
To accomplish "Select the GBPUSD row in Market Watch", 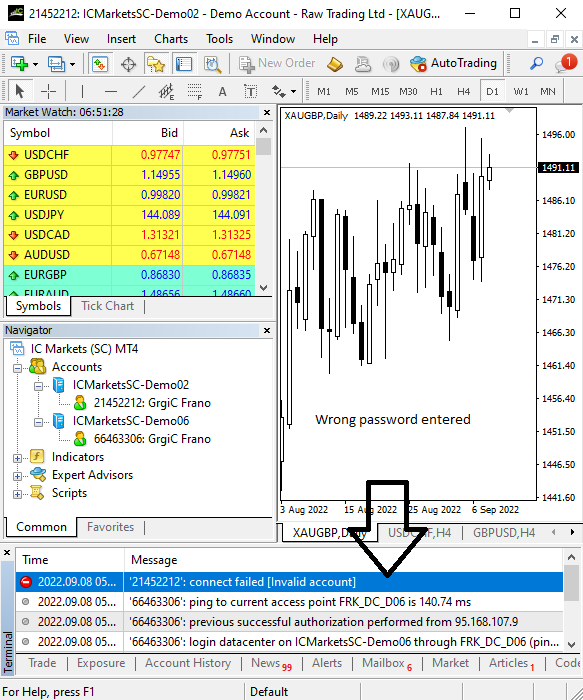I will 129,175.
